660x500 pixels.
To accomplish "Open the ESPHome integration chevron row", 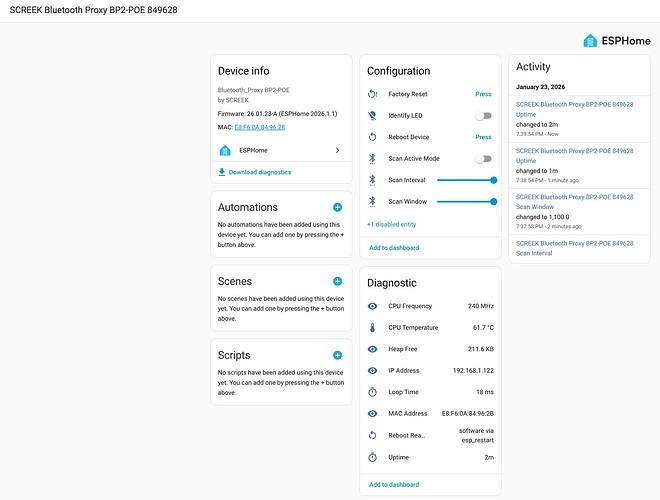I will tap(280, 150).
